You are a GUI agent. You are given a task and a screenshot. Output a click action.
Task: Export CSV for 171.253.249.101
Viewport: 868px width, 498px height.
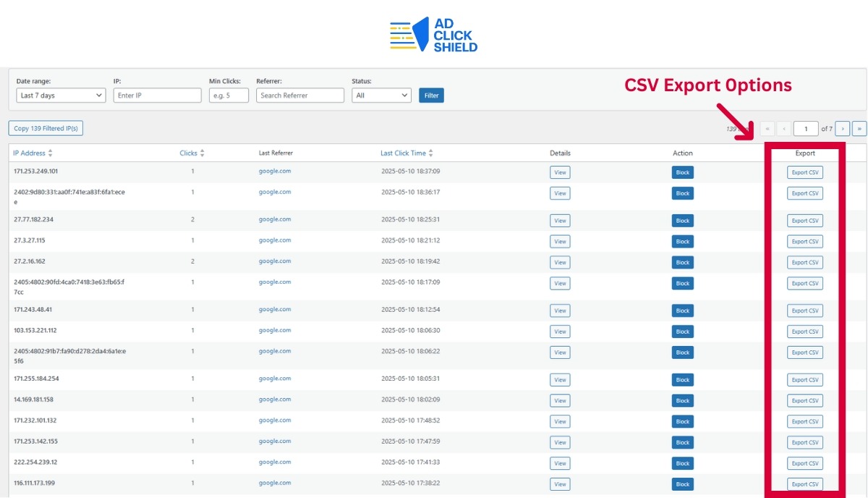pos(805,172)
